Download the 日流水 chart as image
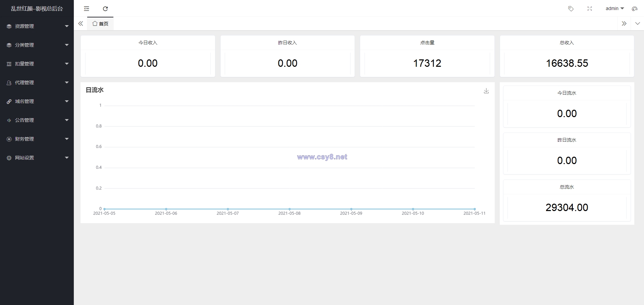The image size is (644, 305). tap(486, 91)
